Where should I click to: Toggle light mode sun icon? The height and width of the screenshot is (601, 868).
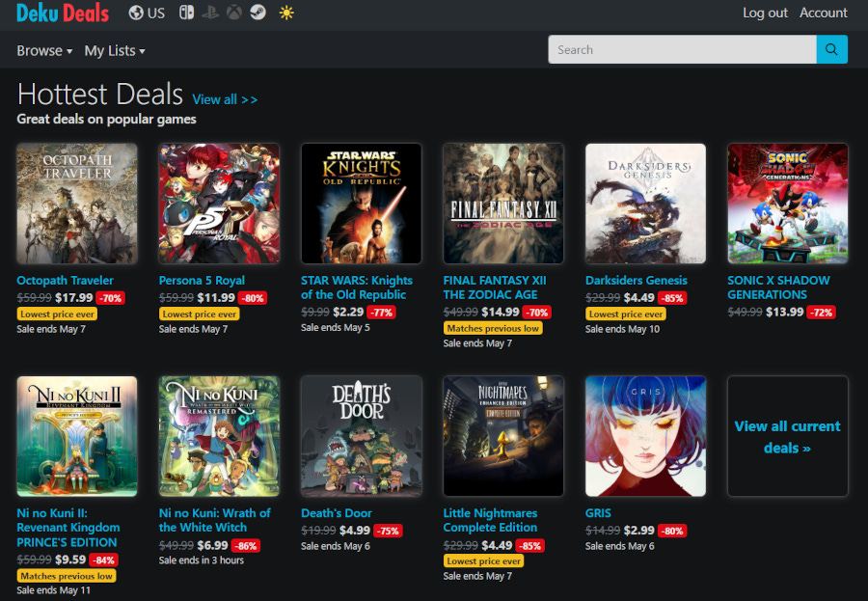(286, 13)
